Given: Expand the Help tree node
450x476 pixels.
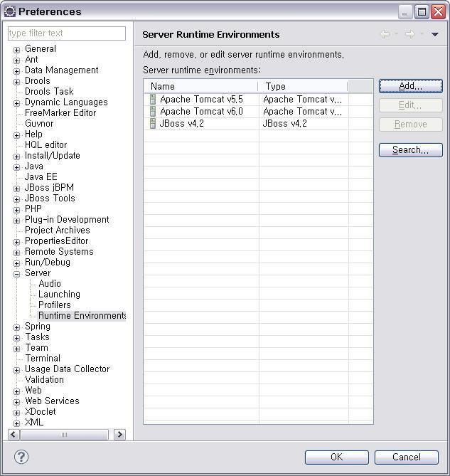Looking at the screenshot, I should tap(16, 135).
